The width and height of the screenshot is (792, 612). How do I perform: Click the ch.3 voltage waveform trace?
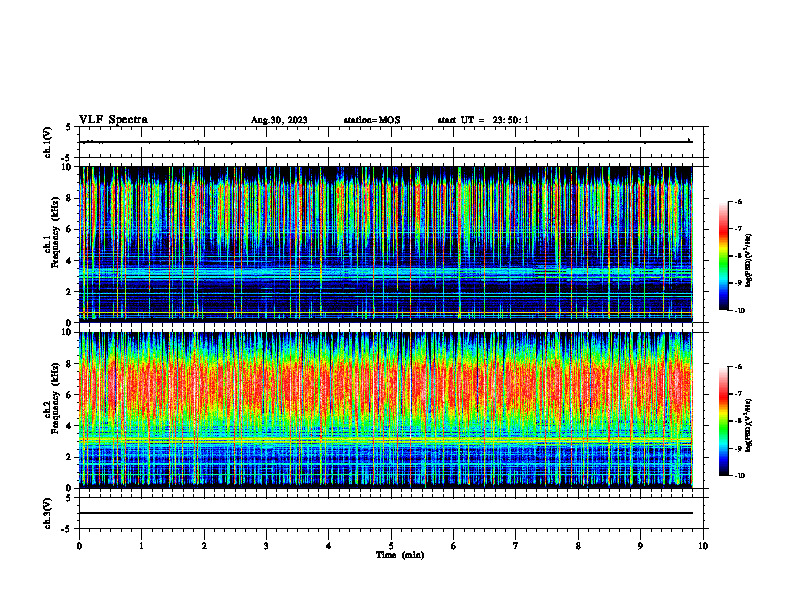386,513
